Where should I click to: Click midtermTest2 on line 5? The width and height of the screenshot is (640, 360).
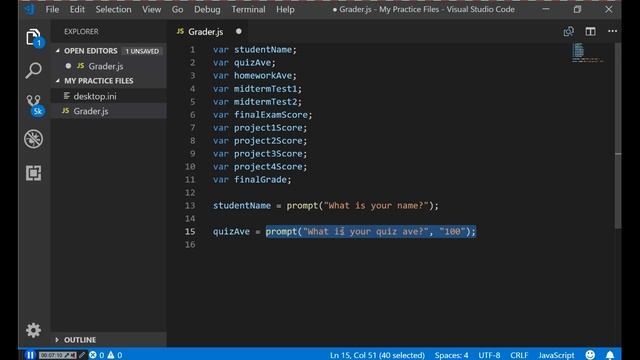pyautogui.click(x=266, y=102)
